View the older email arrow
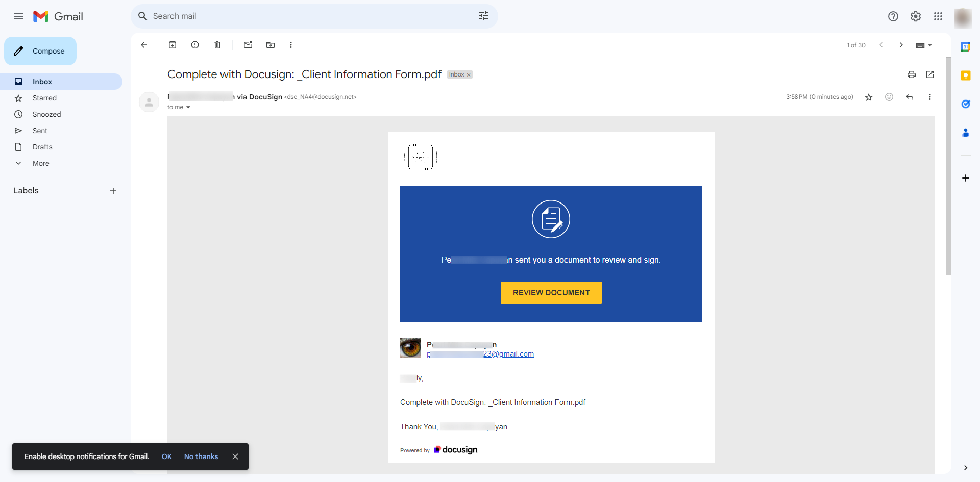Viewport: 980px width, 482px height. point(901,45)
